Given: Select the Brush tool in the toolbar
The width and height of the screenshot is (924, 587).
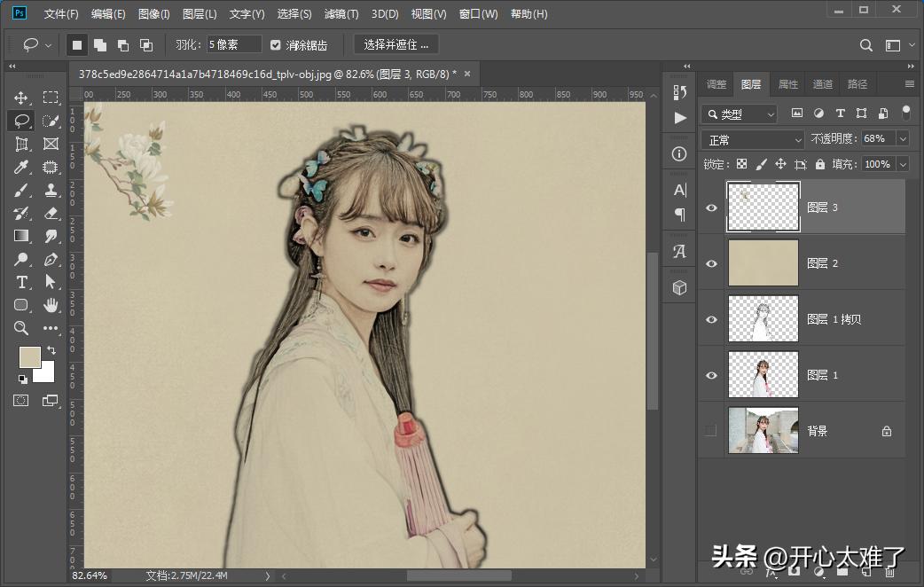Looking at the screenshot, I should tap(21, 190).
